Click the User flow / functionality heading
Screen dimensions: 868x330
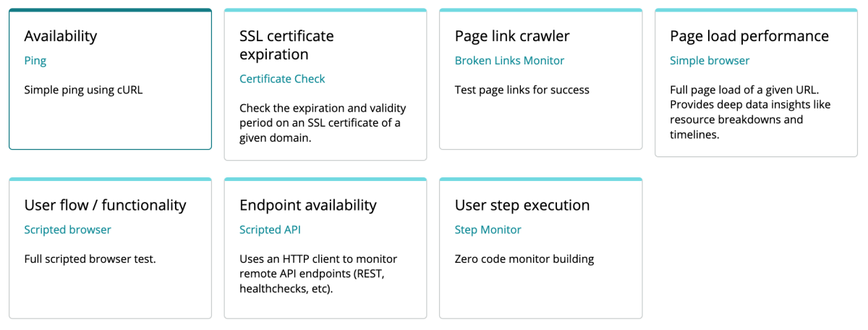point(105,206)
